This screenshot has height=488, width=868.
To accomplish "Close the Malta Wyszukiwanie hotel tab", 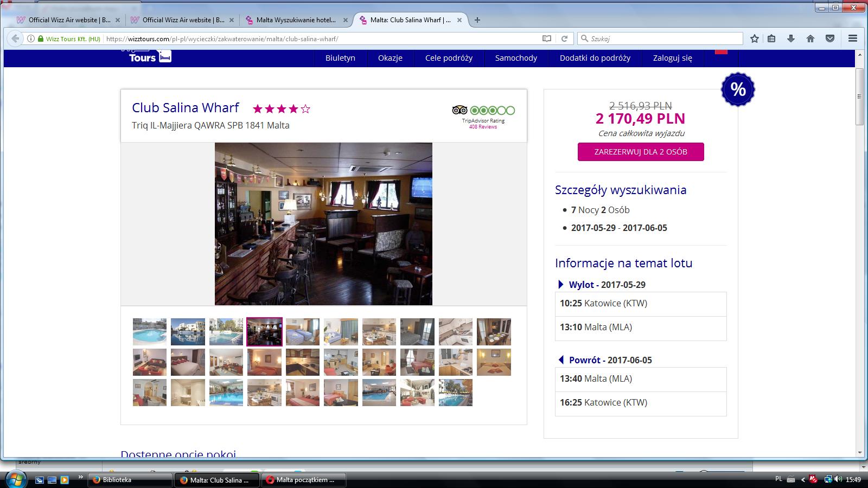I will point(346,20).
